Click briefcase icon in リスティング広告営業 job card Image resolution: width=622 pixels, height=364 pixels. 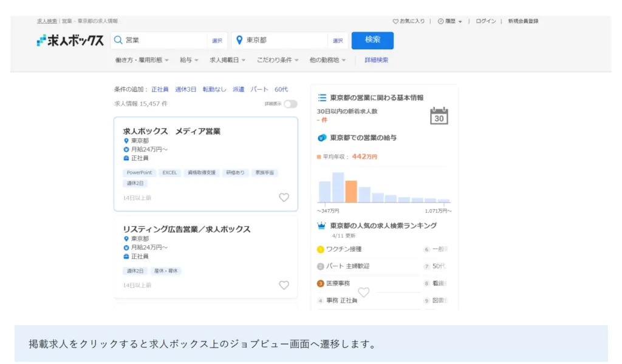tap(126, 257)
